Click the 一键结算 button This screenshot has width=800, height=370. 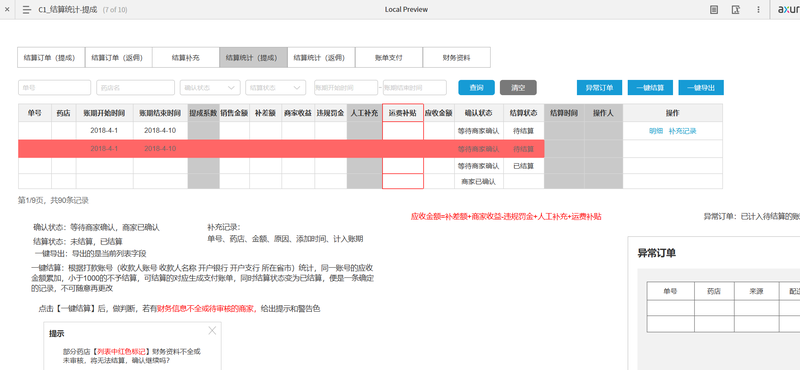(x=650, y=88)
